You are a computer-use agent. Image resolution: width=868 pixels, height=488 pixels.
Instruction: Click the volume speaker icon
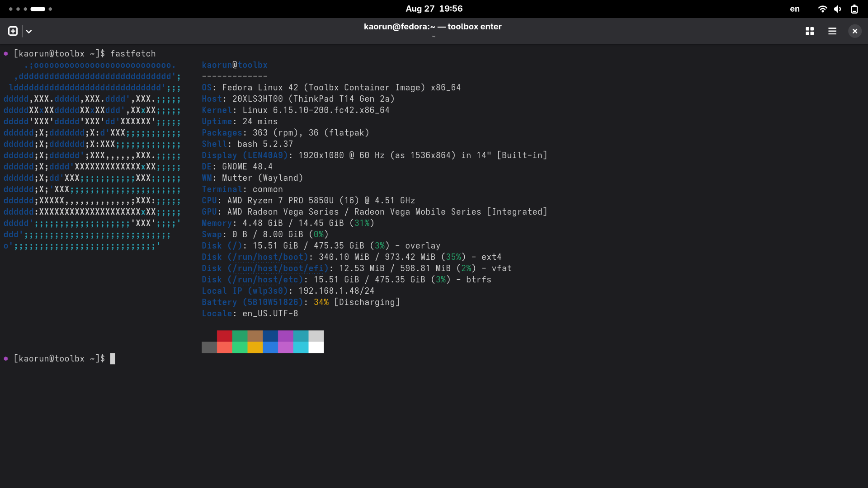(838, 9)
